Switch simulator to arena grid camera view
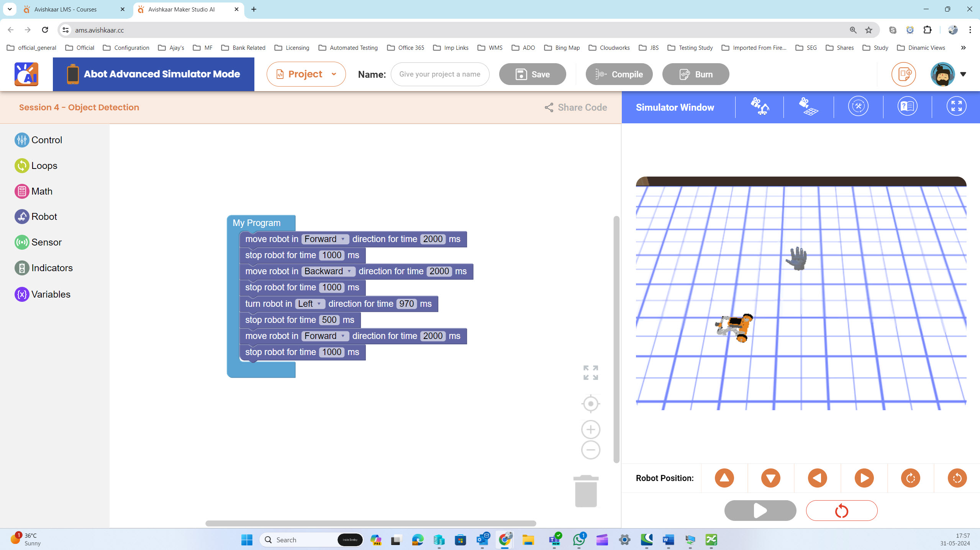The width and height of the screenshot is (980, 550). pyautogui.click(x=808, y=106)
